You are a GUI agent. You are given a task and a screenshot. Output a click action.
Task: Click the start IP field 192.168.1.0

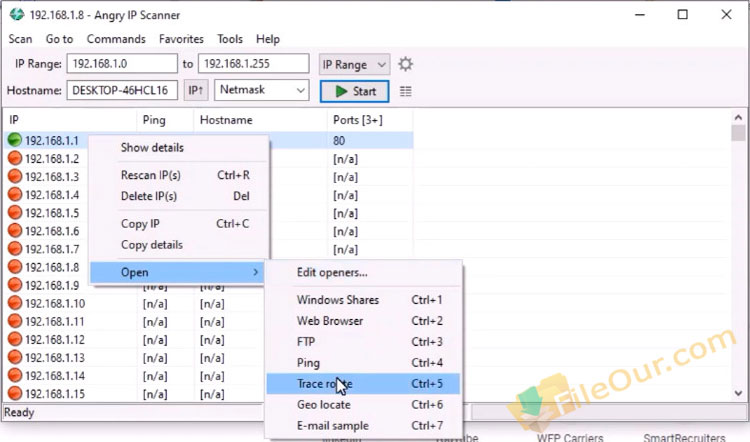(x=122, y=64)
